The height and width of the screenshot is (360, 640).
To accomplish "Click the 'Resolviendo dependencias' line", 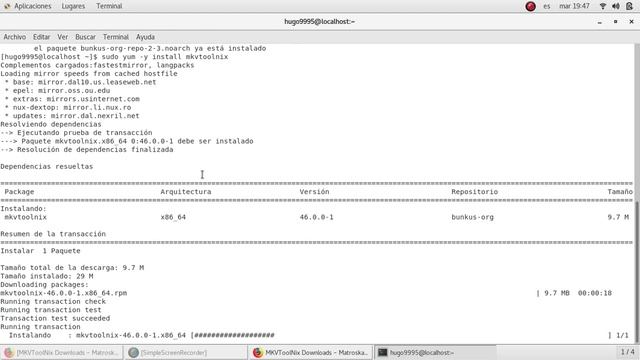I will click(x=51, y=124).
